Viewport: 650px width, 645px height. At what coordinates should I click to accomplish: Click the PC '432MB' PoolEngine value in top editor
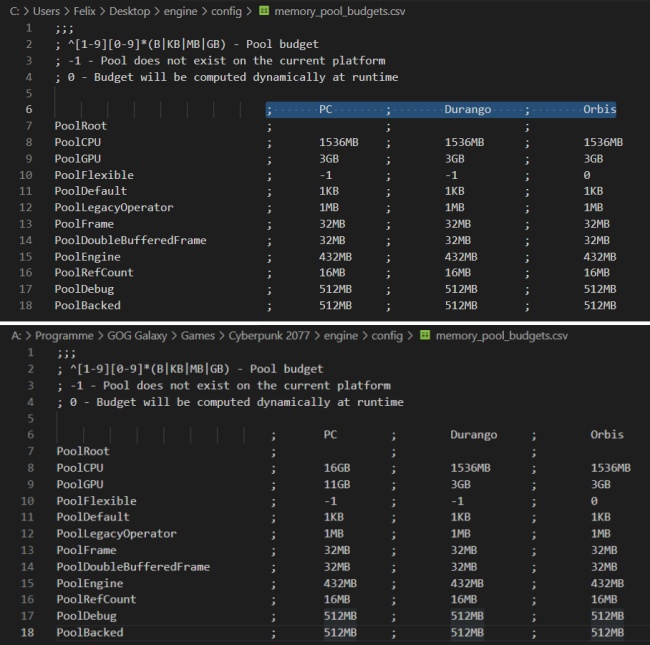[335, 257]
